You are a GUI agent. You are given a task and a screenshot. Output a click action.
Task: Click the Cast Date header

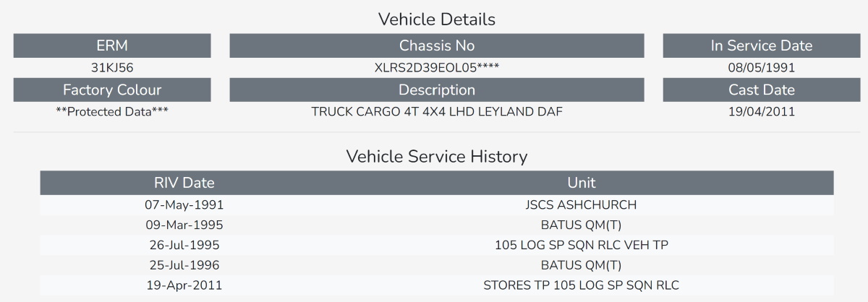point(762,90)
